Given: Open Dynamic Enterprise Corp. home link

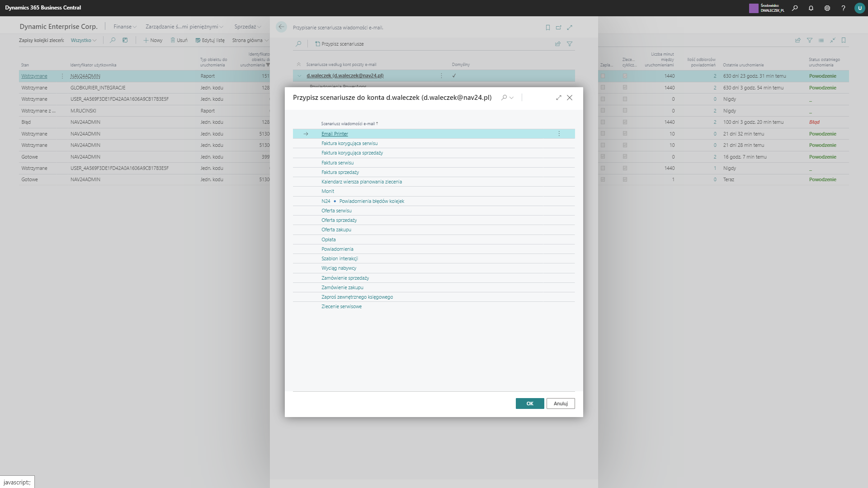Looking at the screenshot, I should tap(58, 27).
